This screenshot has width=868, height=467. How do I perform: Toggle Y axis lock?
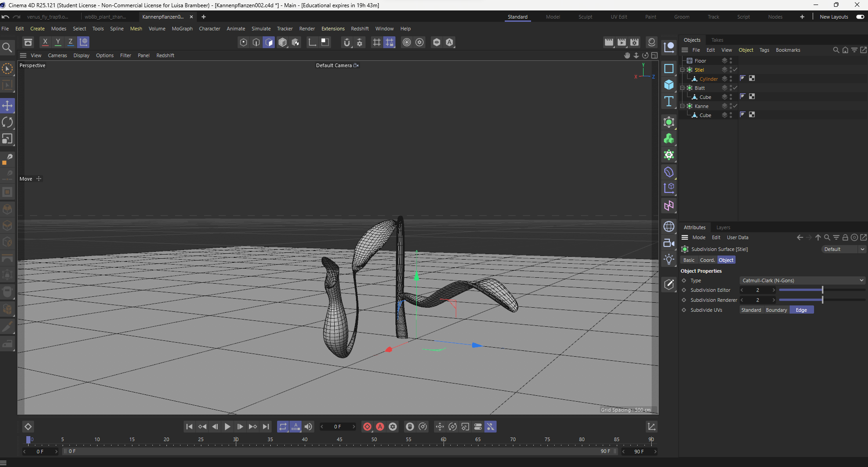tap(58, 42)
